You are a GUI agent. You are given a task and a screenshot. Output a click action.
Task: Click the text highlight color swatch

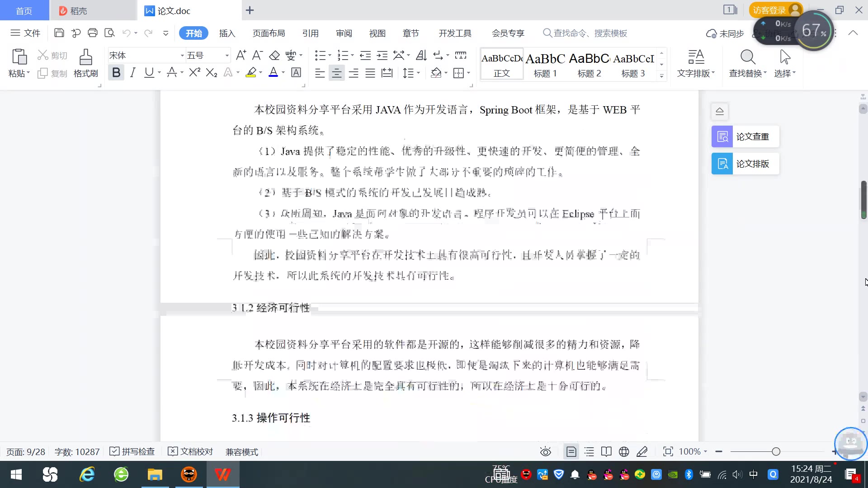tap(251, 72)
